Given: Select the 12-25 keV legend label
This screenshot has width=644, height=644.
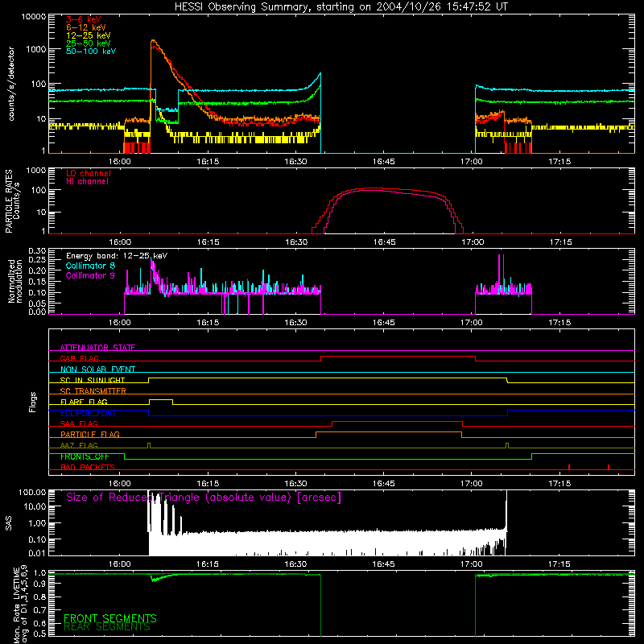Looking at the screenshot, I should coord(89,35).
